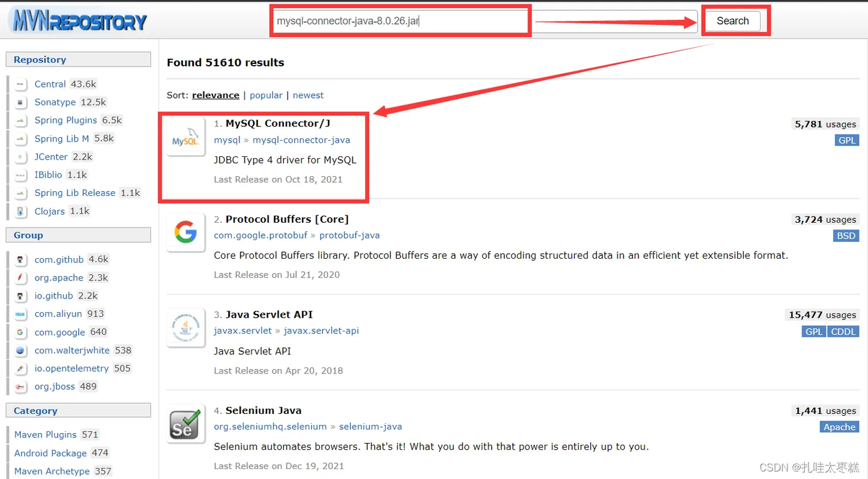This screenshot has width=868, height=479.
Task: Open the Selenium Java result title
Action: (x=263, y=410)
